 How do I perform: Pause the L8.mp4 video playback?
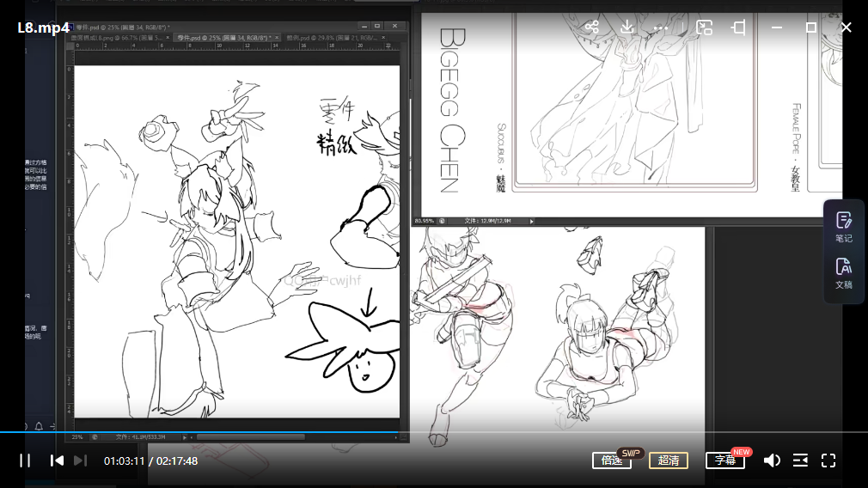tap(25, 461)
